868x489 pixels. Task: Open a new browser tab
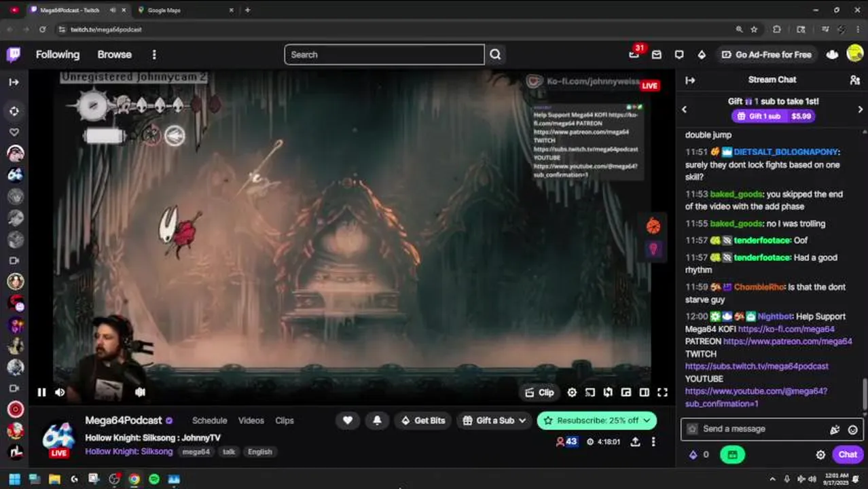tap(247, 10)
